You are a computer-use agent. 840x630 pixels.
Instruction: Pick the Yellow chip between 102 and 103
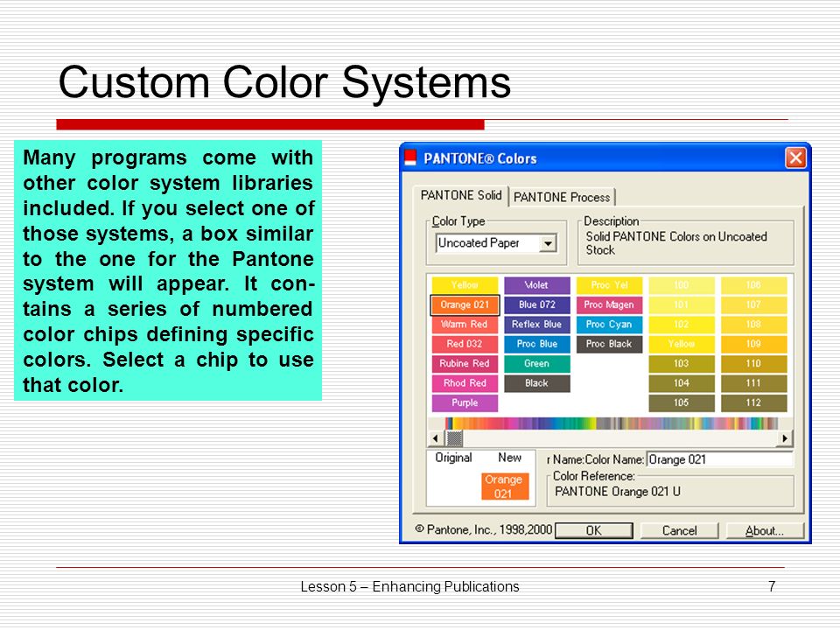point(682,344)
